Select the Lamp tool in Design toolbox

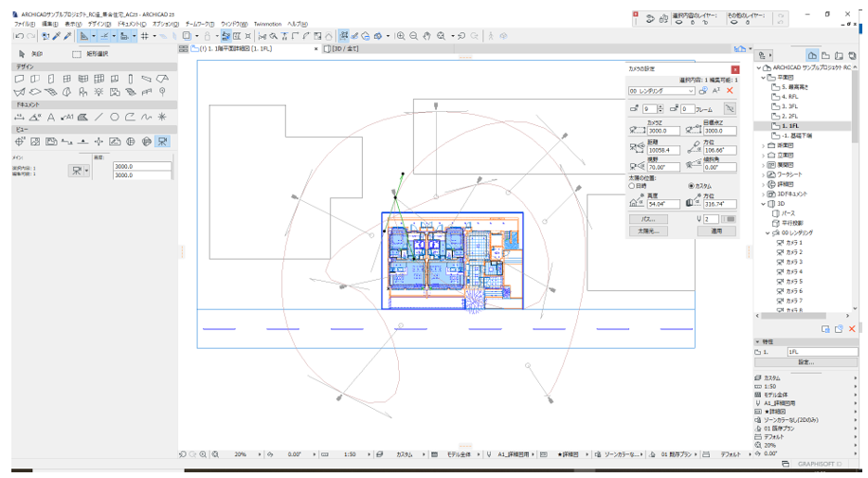(x=99, y=92)
